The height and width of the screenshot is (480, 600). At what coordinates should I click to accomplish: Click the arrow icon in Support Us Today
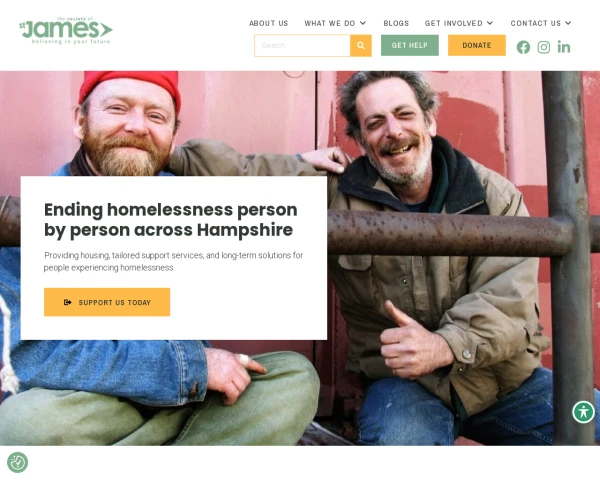click(x=68, y=302)
